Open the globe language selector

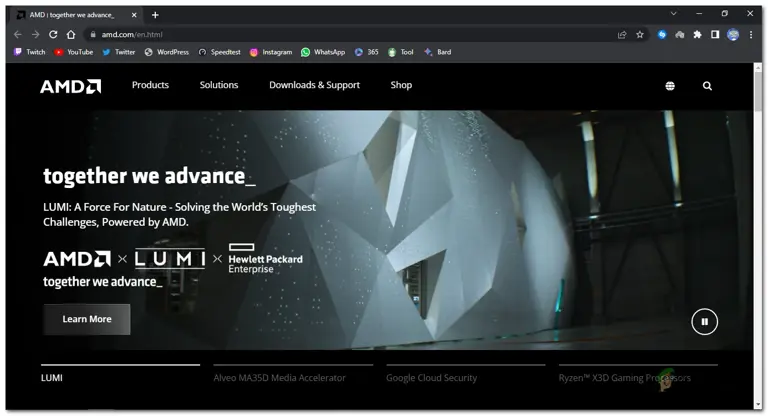click(x=670, y=86)
